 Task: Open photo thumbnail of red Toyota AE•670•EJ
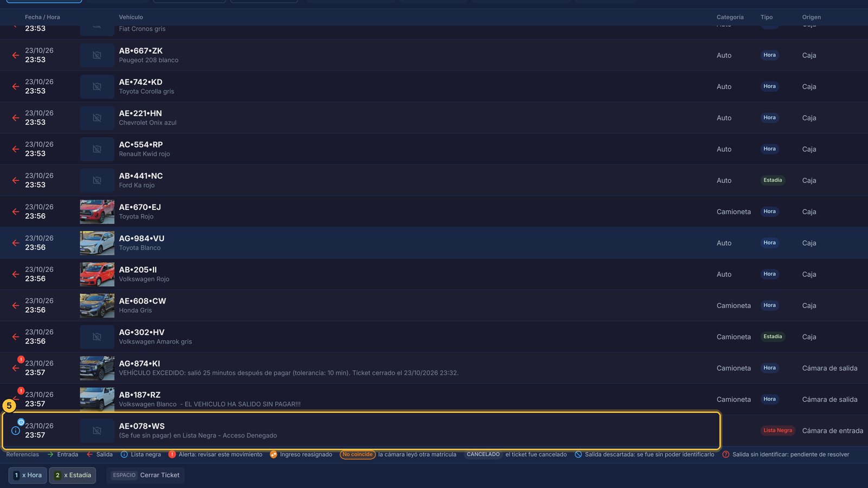97,212
